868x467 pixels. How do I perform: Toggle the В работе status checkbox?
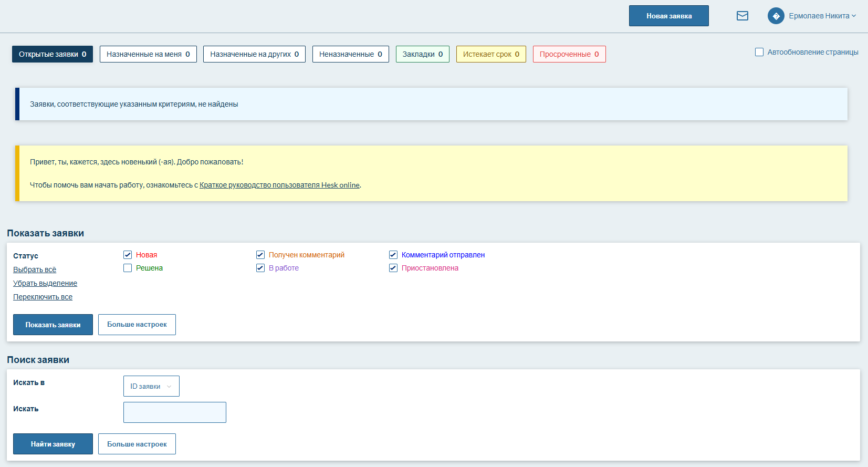tap(260, 268)
